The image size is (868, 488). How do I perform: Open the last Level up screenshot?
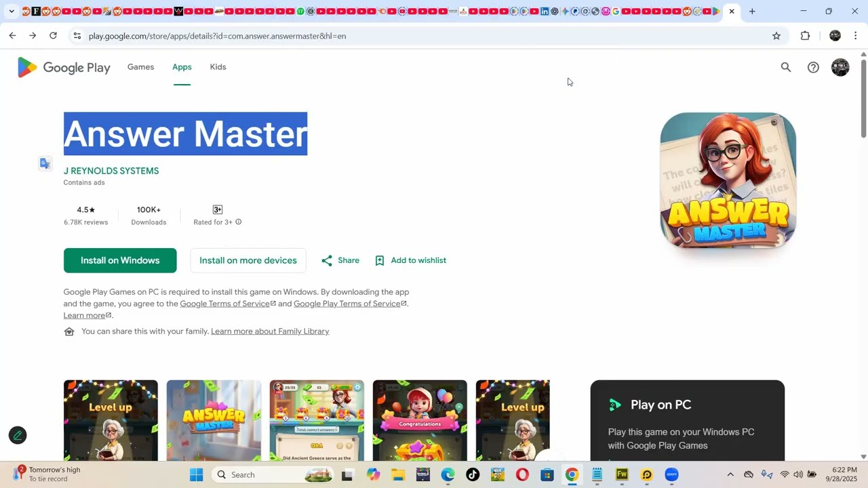[x=513, y=420]
